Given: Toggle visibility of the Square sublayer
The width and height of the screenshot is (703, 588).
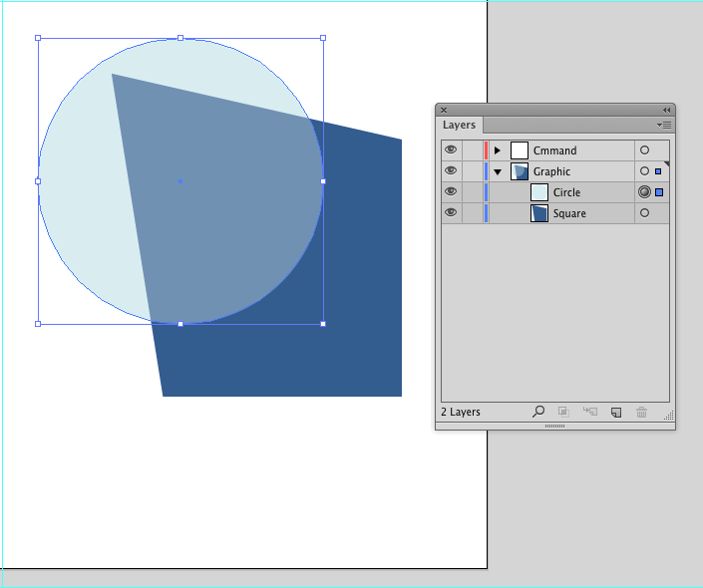Looking at the screenshot, I should pos(451,212).
